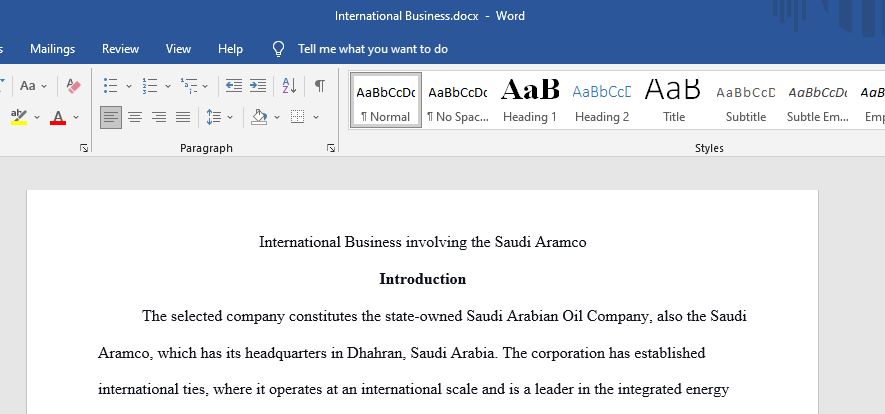Toggle Justify alignment
Screen dimensions: 885x414
(x=183, y=117)
